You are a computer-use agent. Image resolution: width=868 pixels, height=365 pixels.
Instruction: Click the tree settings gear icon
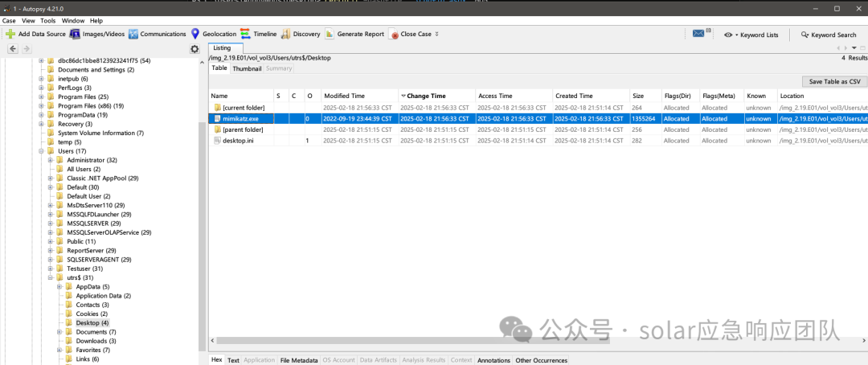(x=194, y=49)
